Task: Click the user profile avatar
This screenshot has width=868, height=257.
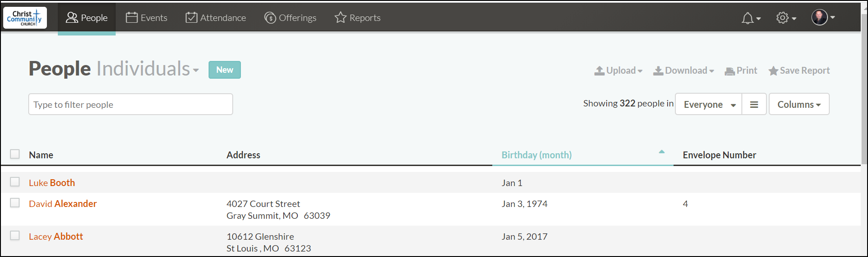Action: coord(819,17)
